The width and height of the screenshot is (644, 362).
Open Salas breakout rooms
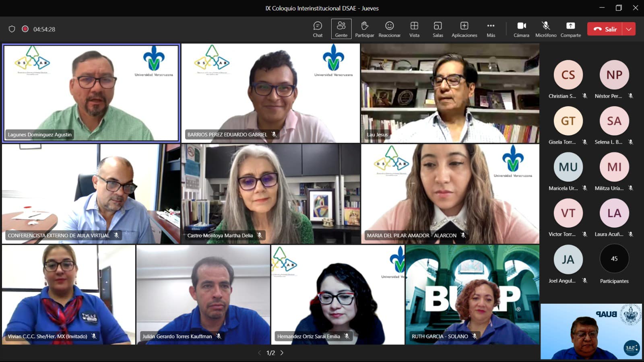point(438,29)
